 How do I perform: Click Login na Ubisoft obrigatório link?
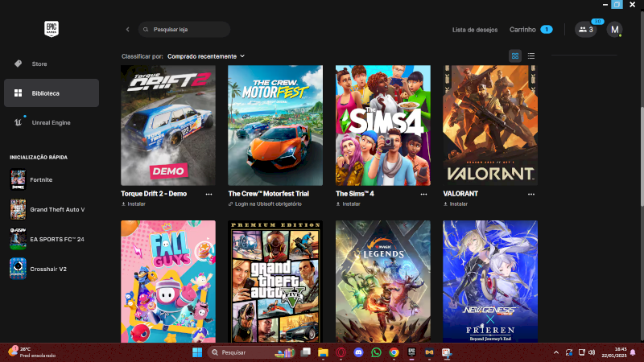[x=265, y=204]
